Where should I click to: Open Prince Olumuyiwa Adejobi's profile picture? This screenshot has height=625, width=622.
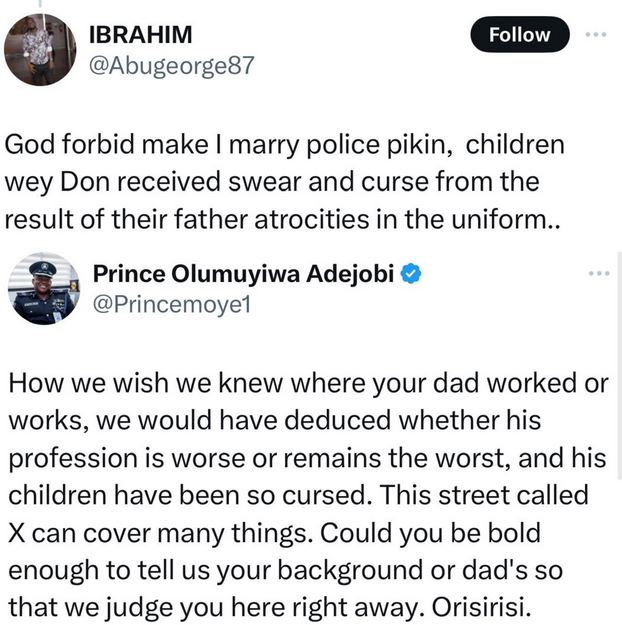pos(44,288)
